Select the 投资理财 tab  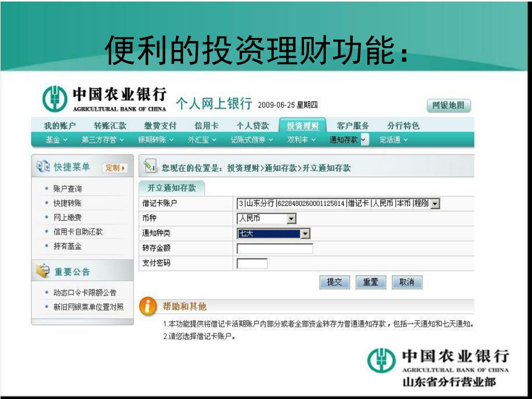[303, 126]
